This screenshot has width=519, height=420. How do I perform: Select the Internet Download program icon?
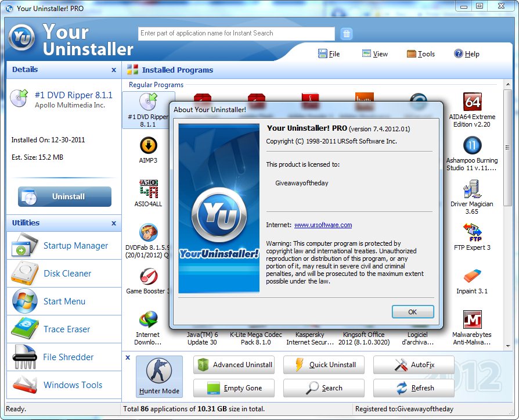pos(148,320)
